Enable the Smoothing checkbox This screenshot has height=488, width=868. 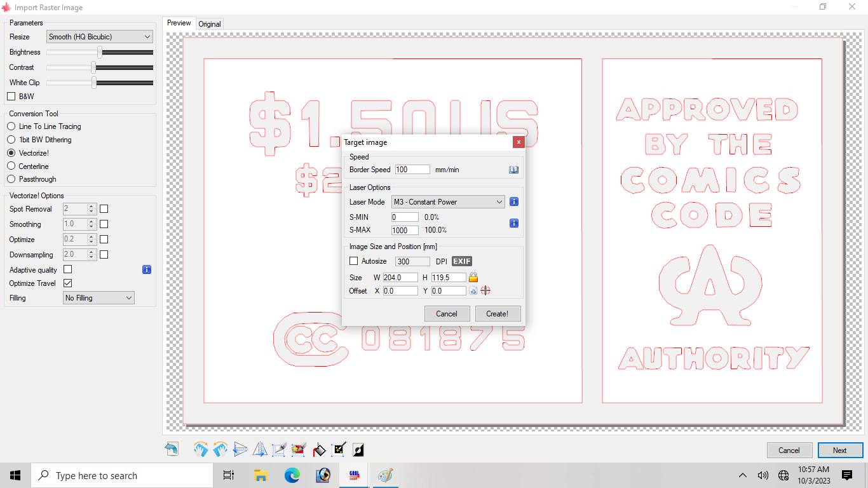click(104, 224)
